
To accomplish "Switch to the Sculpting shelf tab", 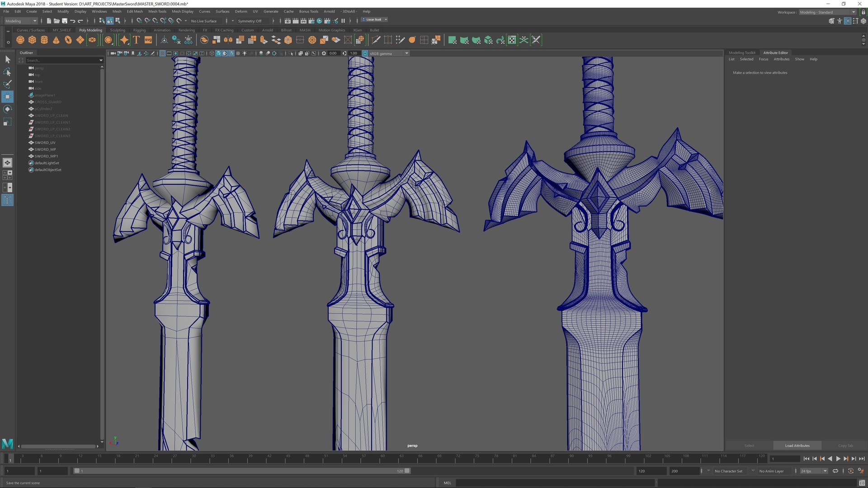I will (118, 30).
